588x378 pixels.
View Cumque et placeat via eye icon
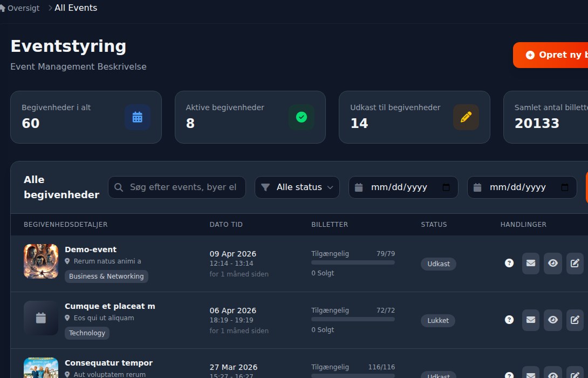[553, 320]
